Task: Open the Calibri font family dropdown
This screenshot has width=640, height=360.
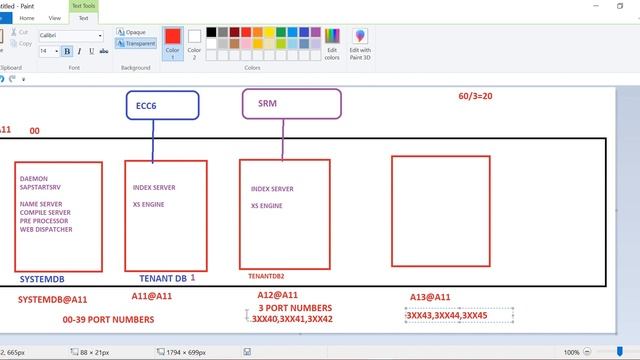Action: (100, 36)
